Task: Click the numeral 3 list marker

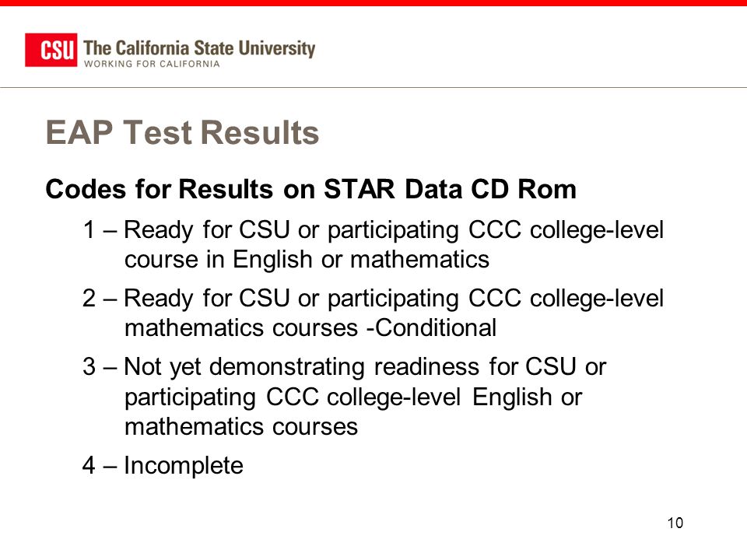Action: 89,367
